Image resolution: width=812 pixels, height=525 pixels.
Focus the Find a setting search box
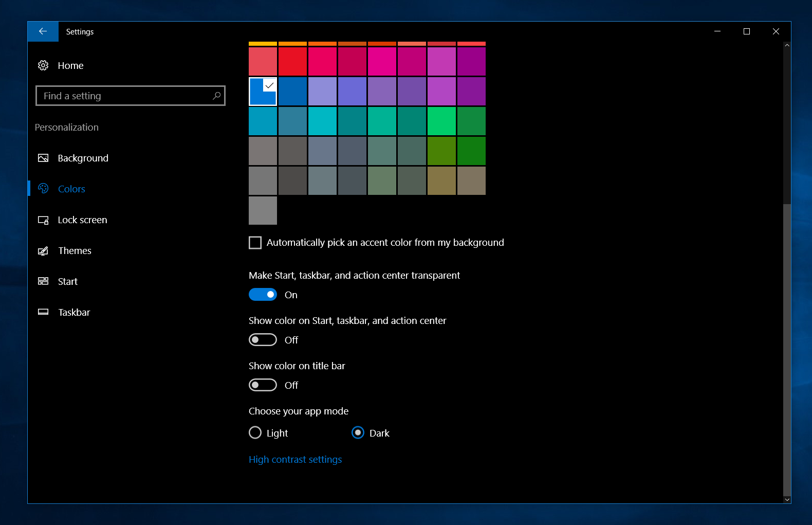point(131,96)
